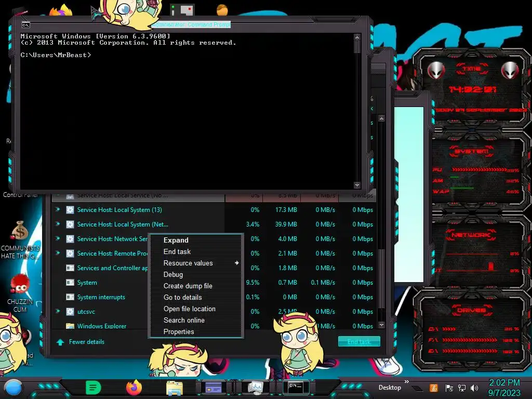Click the teal End task button
The width and height of the screenshot is (532, 399).
pyautogui.click(x=359, y=342)
